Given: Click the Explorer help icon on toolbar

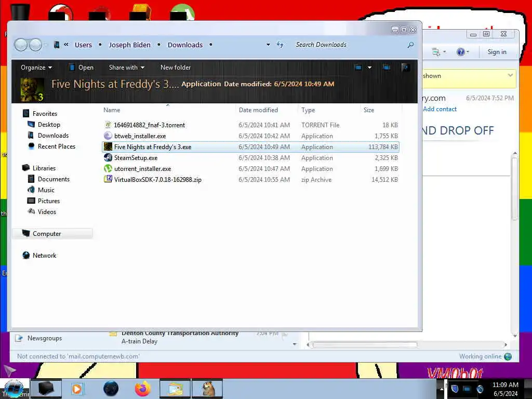Looking at the screenshot, I should click(x=405, y=68).
